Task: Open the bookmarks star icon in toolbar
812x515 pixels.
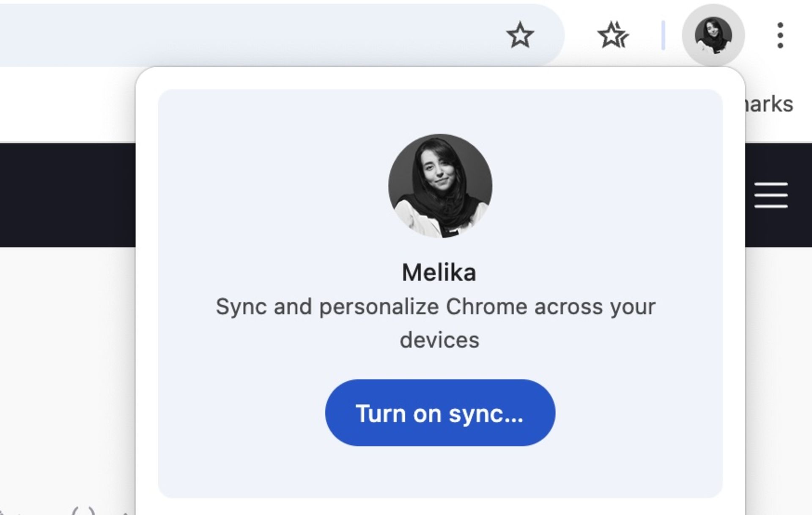Action: 613,35
